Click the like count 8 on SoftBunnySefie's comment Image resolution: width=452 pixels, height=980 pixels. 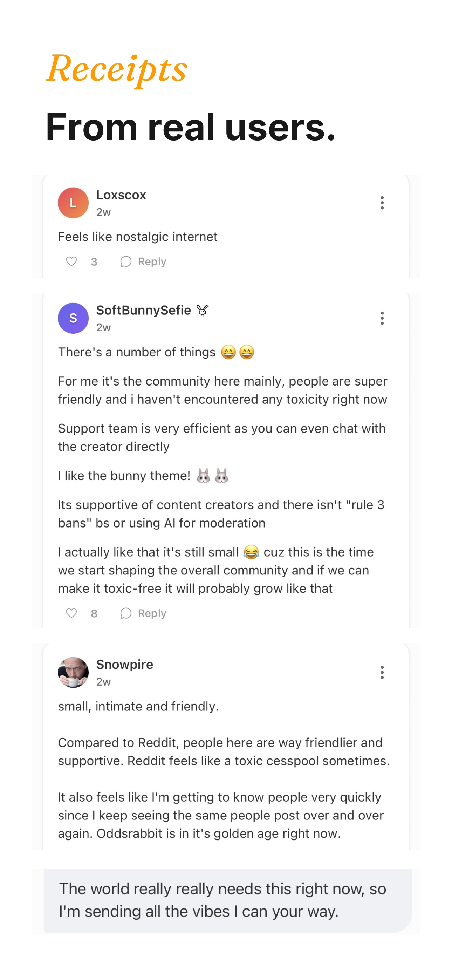tap(94, 613)
